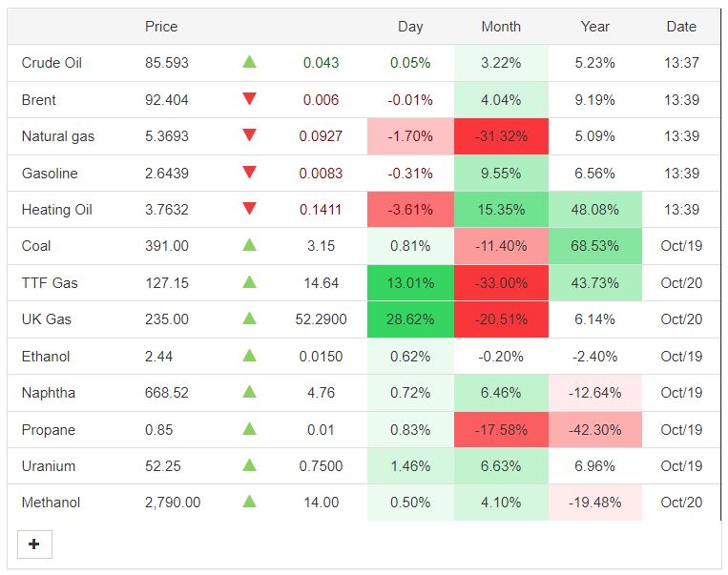
Task: Click the red down arrow beside Natural gas
Action: click(249, 135)
